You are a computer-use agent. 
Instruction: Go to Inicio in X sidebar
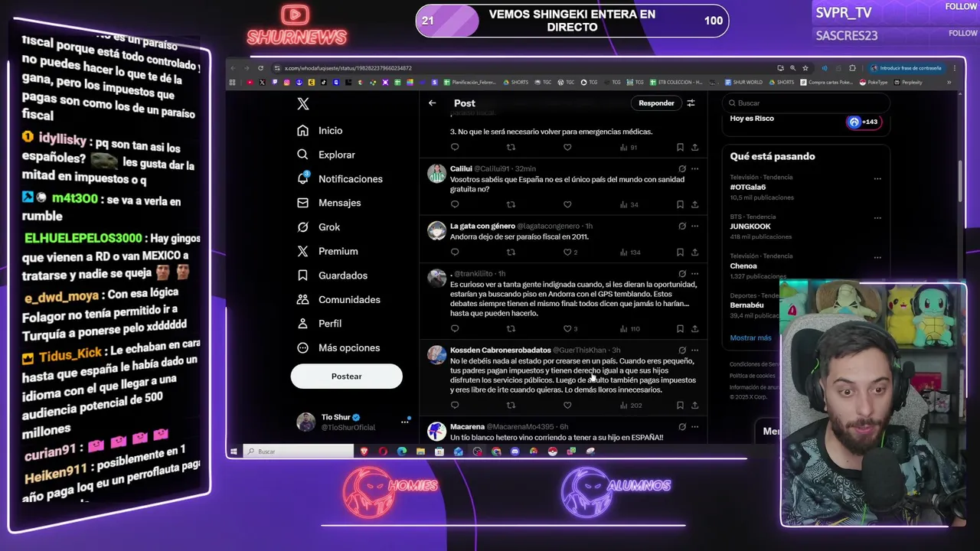point(320,131)
